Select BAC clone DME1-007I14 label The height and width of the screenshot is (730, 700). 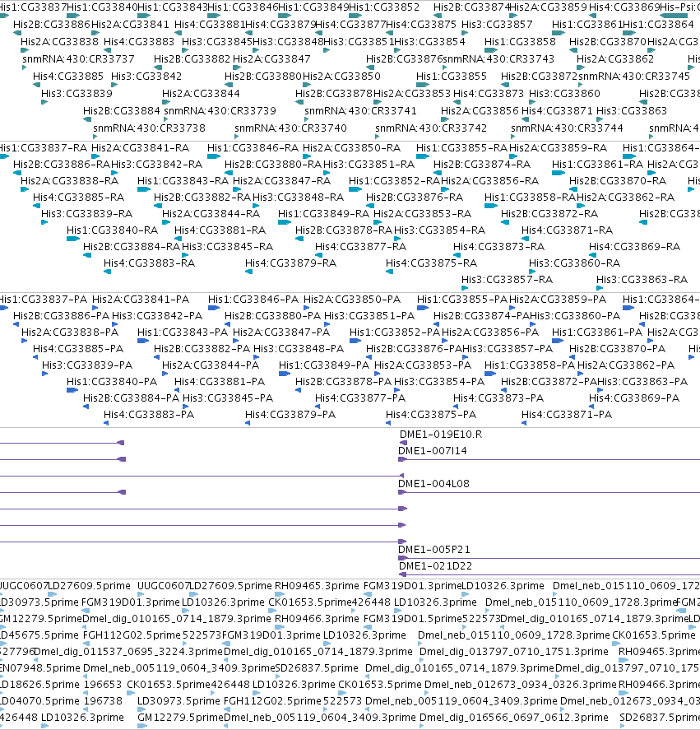[433, 451]
